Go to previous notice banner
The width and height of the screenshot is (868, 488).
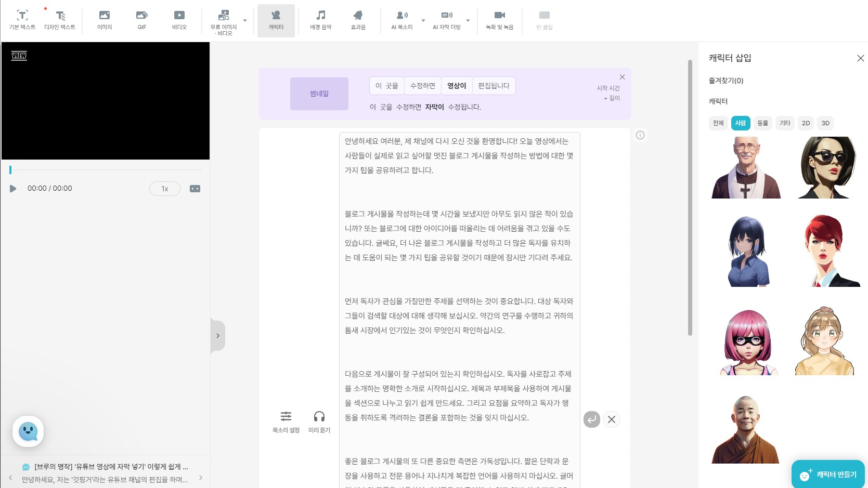point(10,478)
